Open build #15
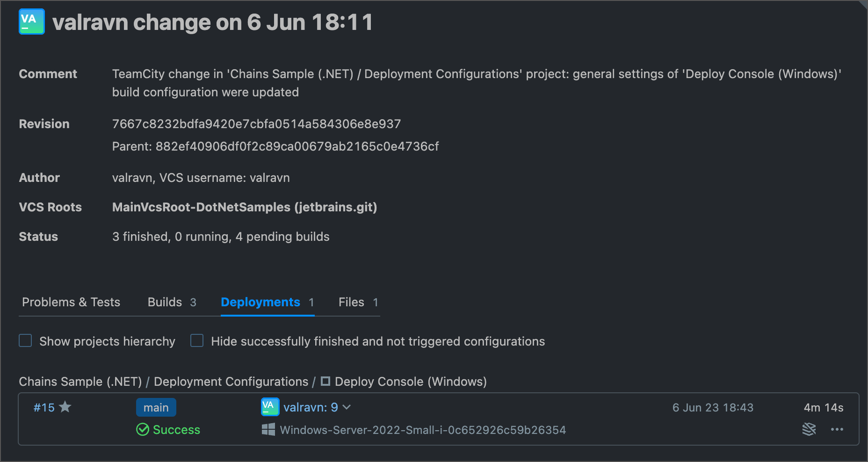 44,407
